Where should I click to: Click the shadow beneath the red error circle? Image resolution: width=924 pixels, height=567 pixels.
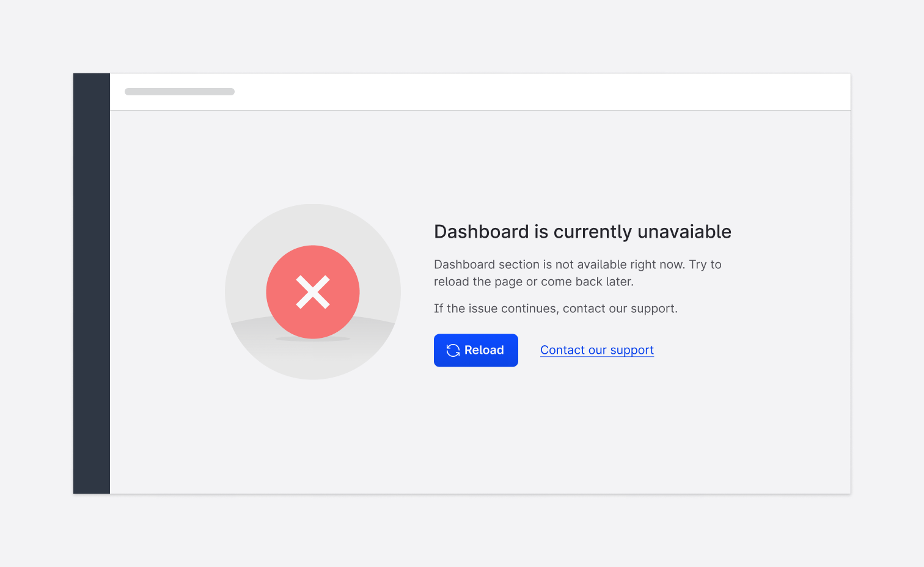[313, 338]
